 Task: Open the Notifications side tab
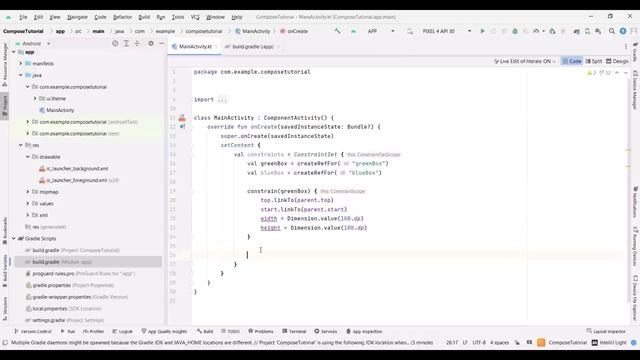pos(635,202)
